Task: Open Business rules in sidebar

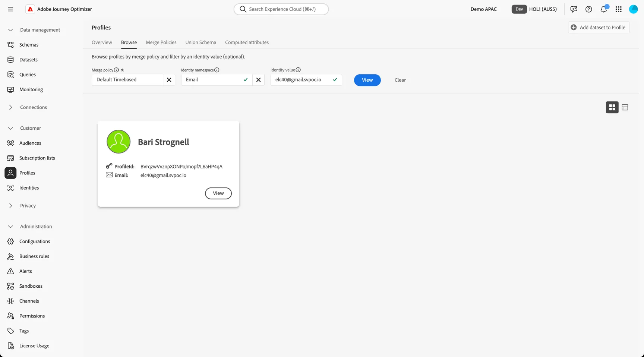Action: point(34,256)
